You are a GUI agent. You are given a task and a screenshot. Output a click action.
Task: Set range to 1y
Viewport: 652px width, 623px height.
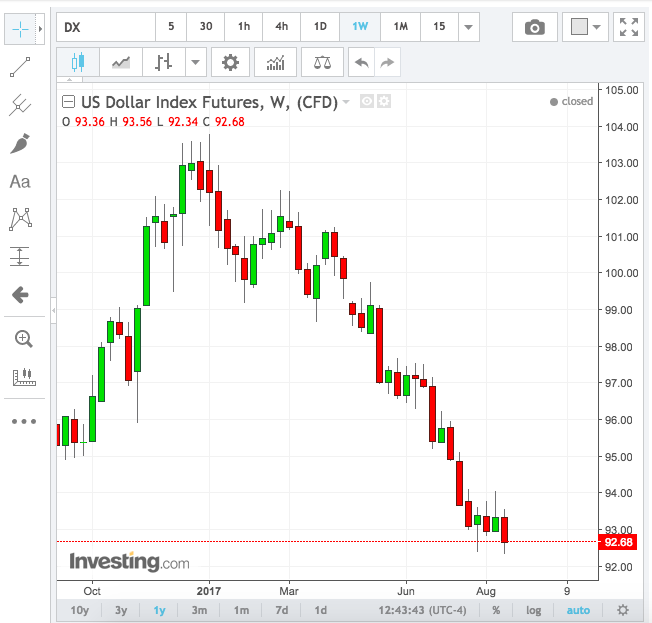pyautogui.click(x=159, y=610)
